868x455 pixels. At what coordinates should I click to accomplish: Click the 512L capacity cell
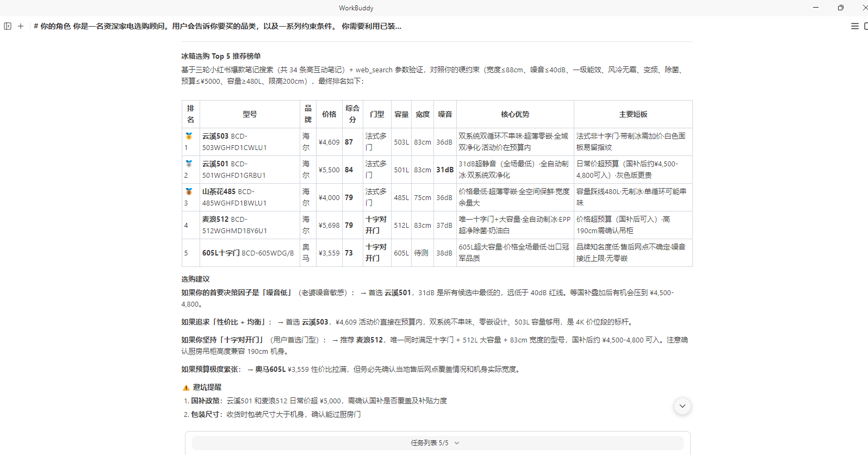401,225
